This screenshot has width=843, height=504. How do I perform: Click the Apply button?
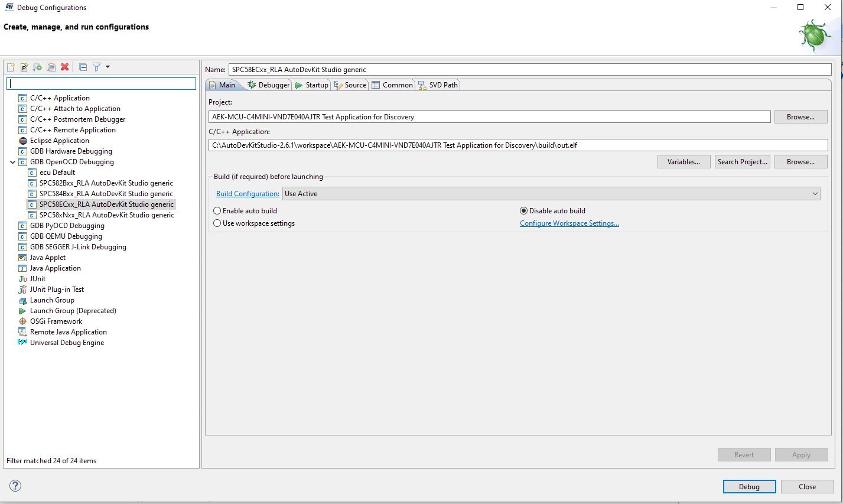pyautogui.click(x=801, y=455)
